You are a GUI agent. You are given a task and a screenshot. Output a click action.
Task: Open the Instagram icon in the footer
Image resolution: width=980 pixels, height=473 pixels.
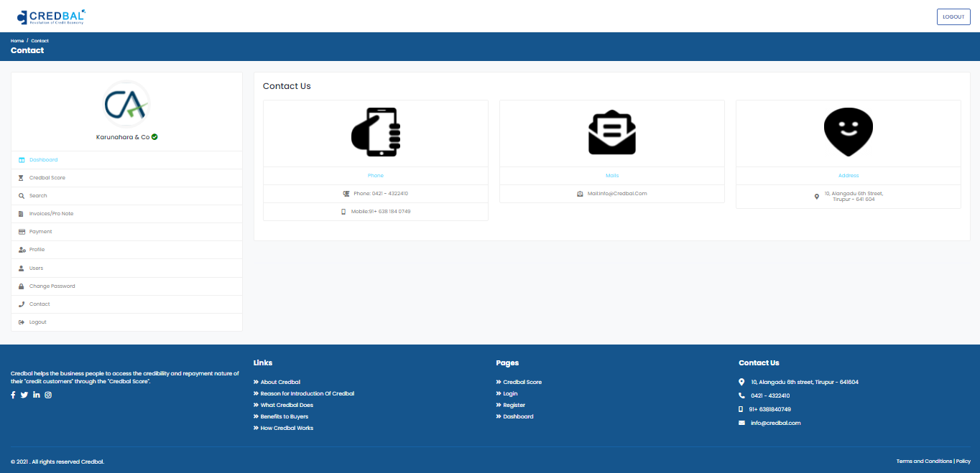point(48,395)
